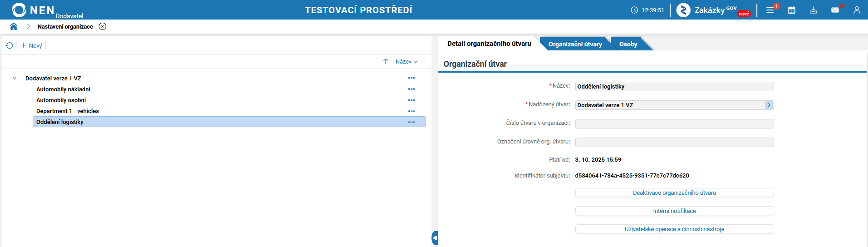
Task: Open the messages envelope icon
Action: coord(835,10)
